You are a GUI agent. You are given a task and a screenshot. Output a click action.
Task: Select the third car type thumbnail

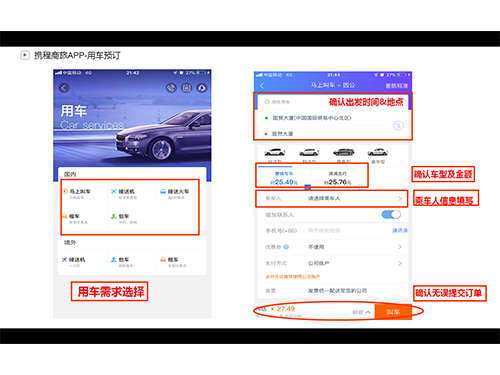[x=344, y=153]
